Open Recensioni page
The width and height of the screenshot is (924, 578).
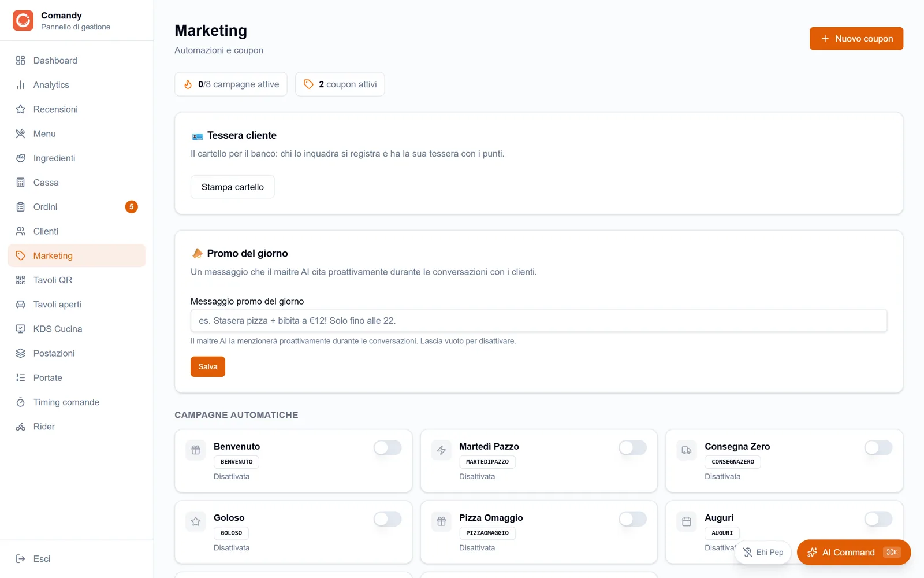[x=76, y=109]
